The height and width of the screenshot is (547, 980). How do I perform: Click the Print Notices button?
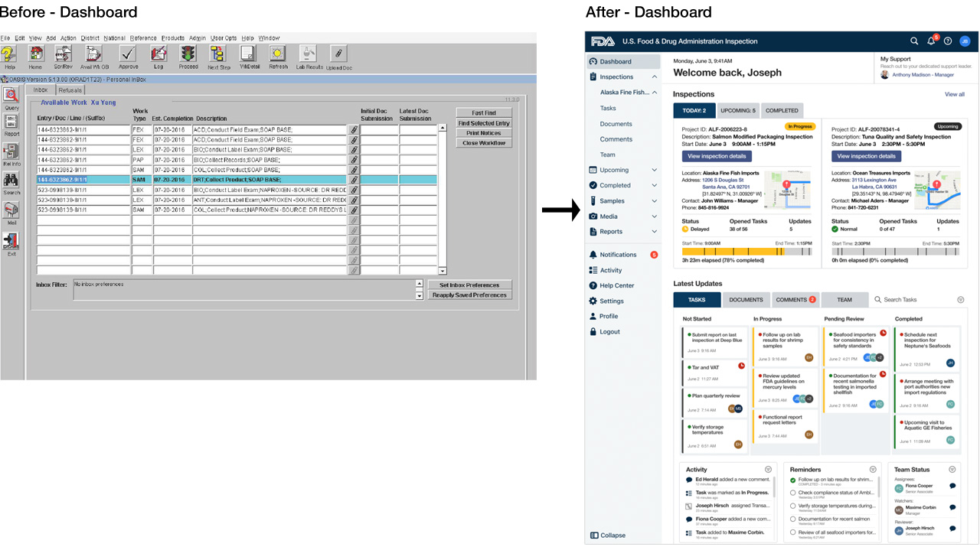click(484, 133)
